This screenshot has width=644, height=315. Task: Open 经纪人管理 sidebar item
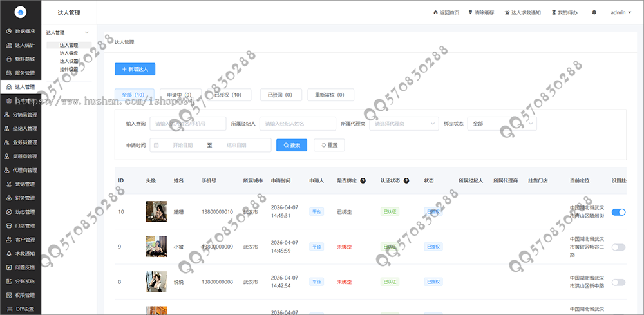click(21, 129)
